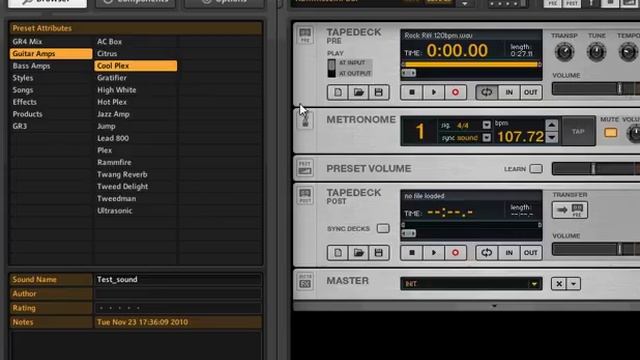The width and height of the screenshot is (640, 360).
Task: Toggle Preset Volume Learn button
Action: tap(536, 169)
